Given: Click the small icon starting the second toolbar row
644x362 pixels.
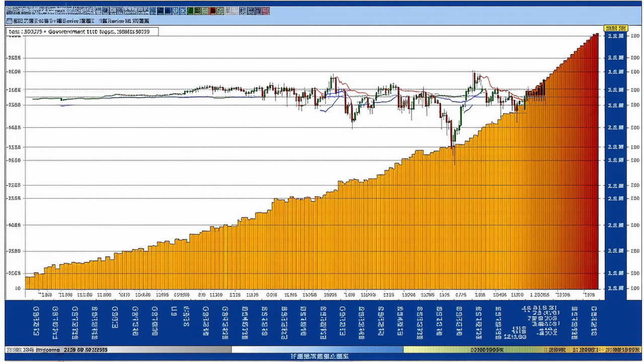Looking at the screenshot, I should [x=9, y=21].
